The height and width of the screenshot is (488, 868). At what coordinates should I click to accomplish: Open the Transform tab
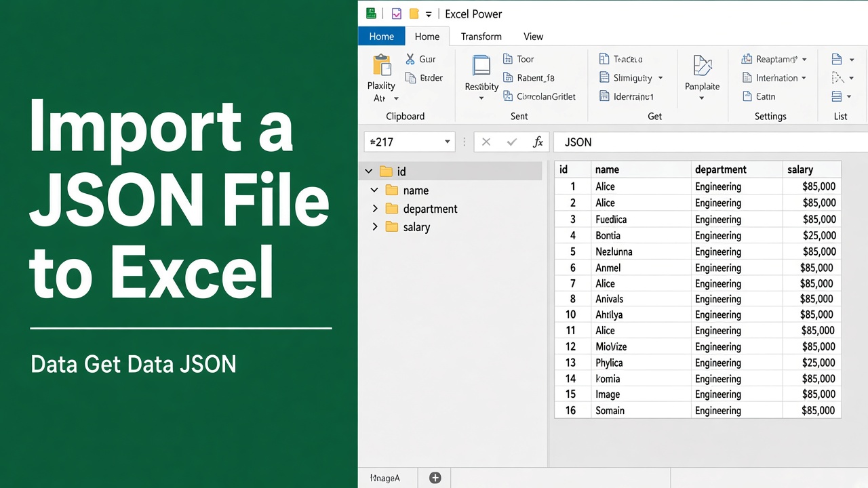click(x=481, y=37)
